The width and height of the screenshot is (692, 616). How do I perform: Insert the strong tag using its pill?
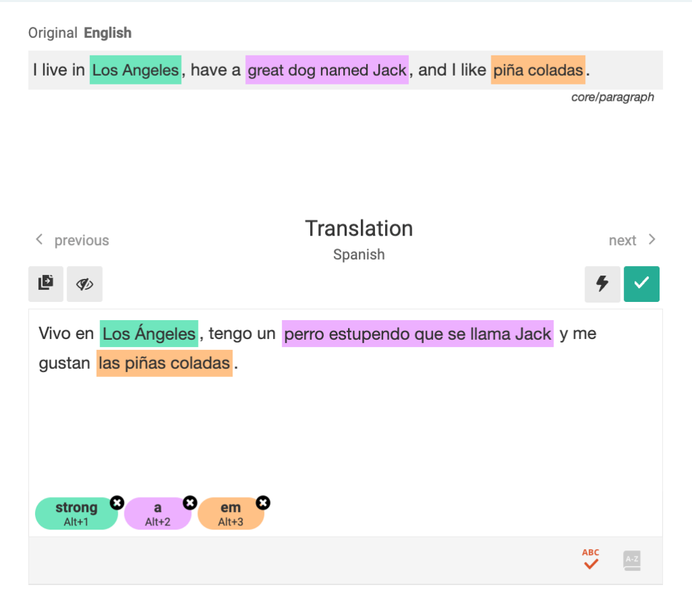coord(74,513)
